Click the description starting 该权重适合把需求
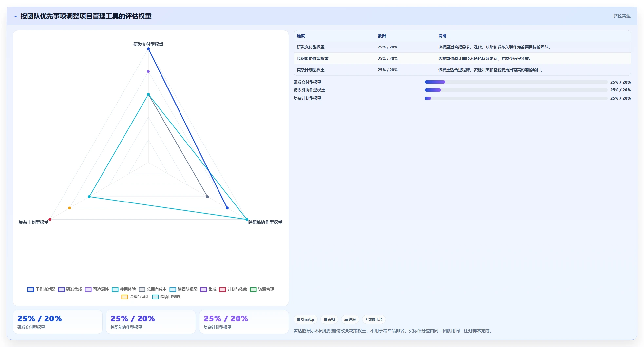This screenshot has width=644, height=347. (x=495, y=47)
